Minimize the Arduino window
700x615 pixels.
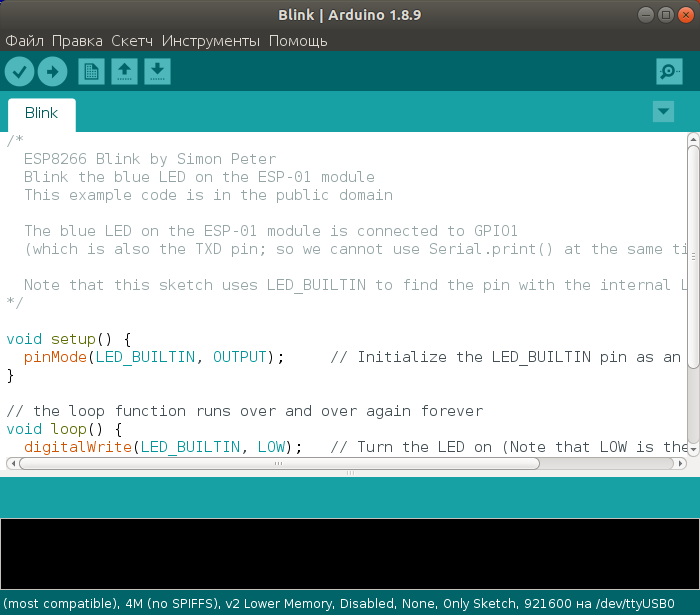tap(646, 15)
